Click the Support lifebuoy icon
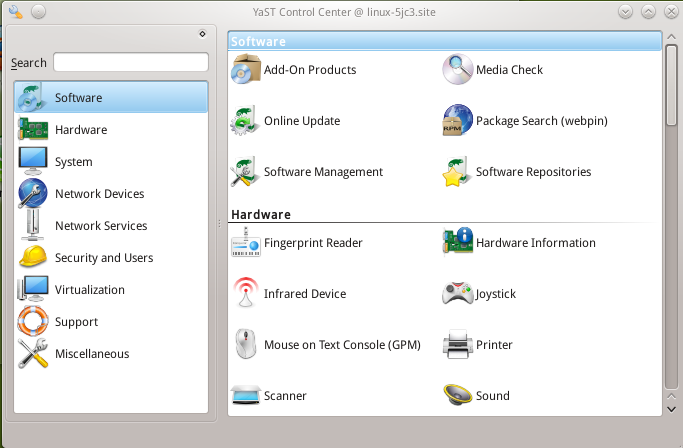This screenshot has height=448, width=683. pyautogui.click(x=33, y=321)
